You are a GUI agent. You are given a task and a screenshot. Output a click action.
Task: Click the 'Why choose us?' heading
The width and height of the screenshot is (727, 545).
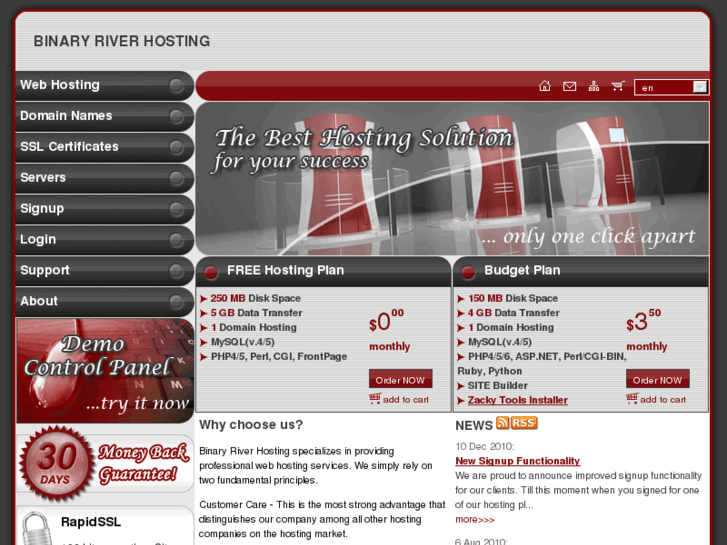(251, 425)
